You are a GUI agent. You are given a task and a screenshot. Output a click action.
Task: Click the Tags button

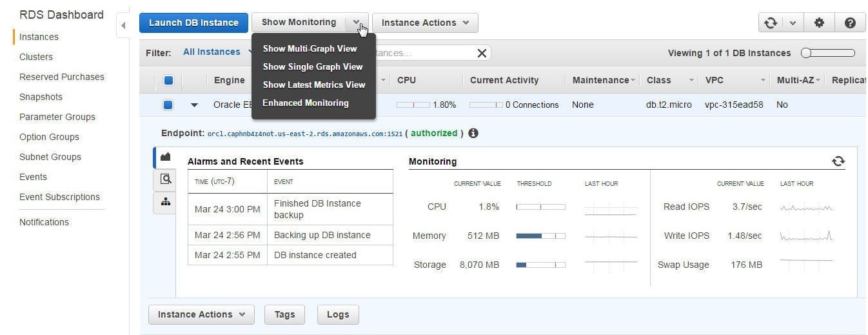[284, 314]
